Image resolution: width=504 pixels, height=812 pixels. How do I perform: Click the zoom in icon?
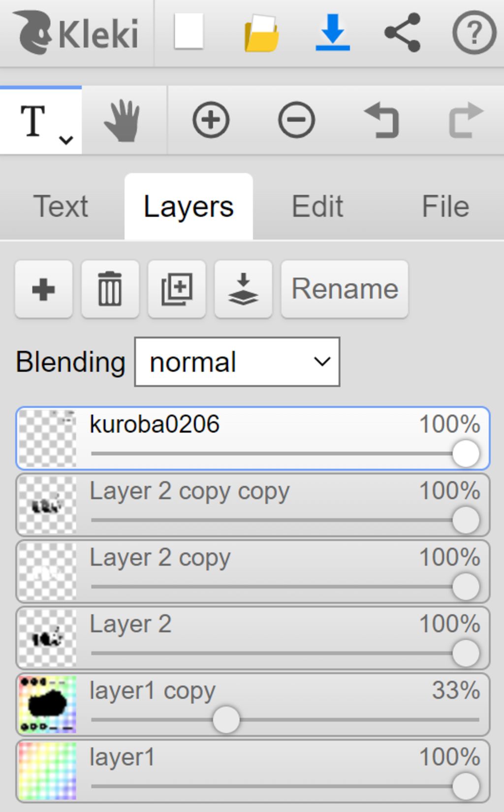click(x=211, y=120)
